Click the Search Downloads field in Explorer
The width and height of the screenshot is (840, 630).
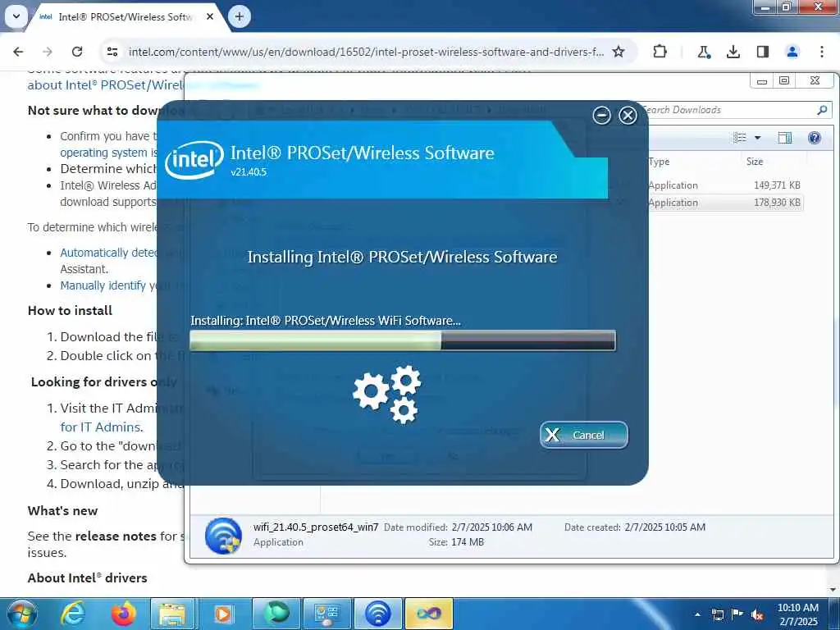click(x=728, y=110)
